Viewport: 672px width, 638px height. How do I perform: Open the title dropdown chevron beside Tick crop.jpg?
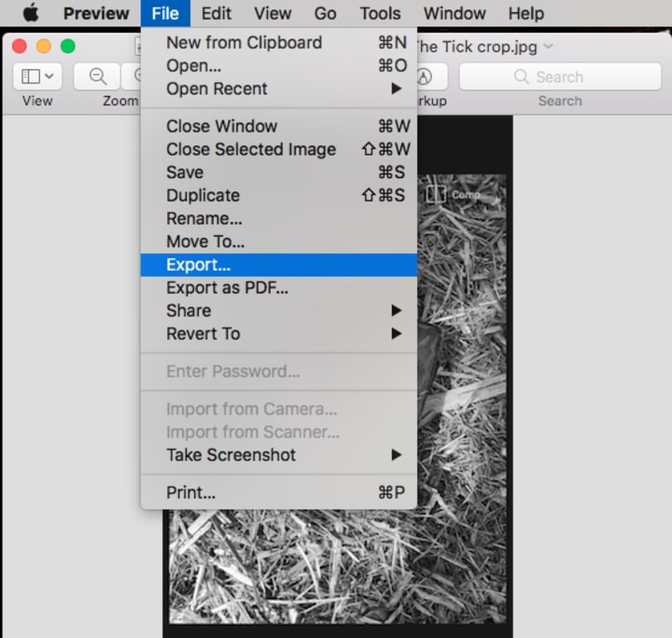pos(548,46)
